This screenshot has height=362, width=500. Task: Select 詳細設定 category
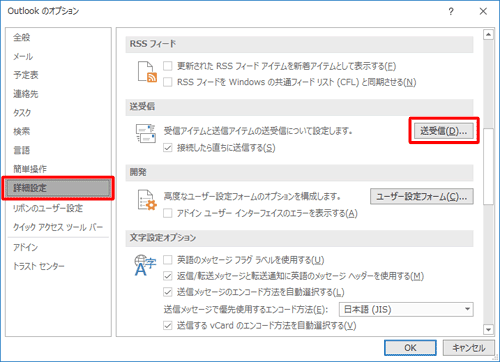pos(58,188)
